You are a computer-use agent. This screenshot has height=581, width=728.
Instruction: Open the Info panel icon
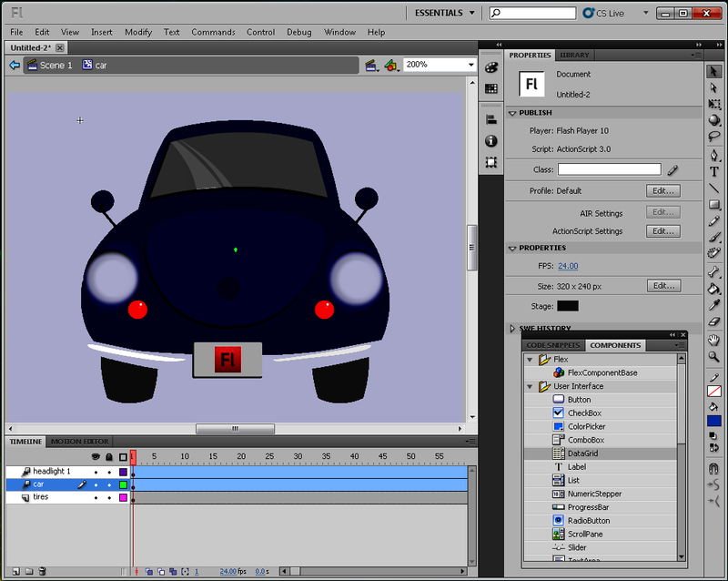491,141
